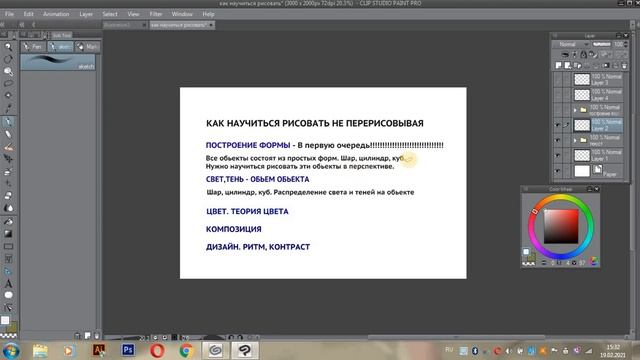
Task: Hide the Paper layer with its eye icon
Action: pos(558,171)
